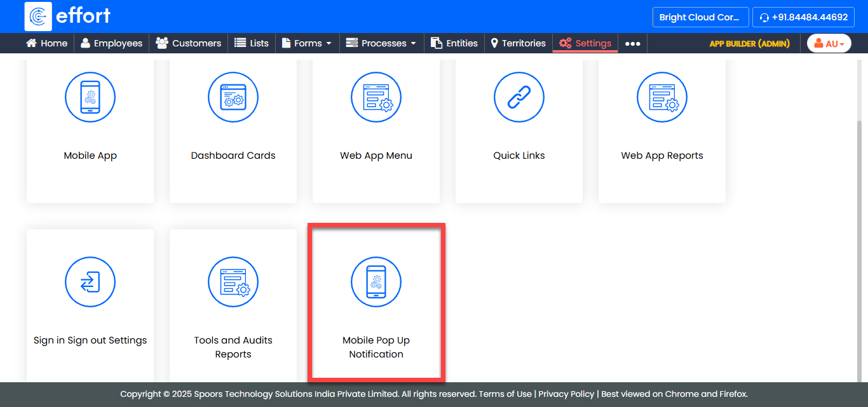Click the Dashboard Cards icon
Image resolution: width=868 pixels, height=407 pixels.
tap(233, 97)
